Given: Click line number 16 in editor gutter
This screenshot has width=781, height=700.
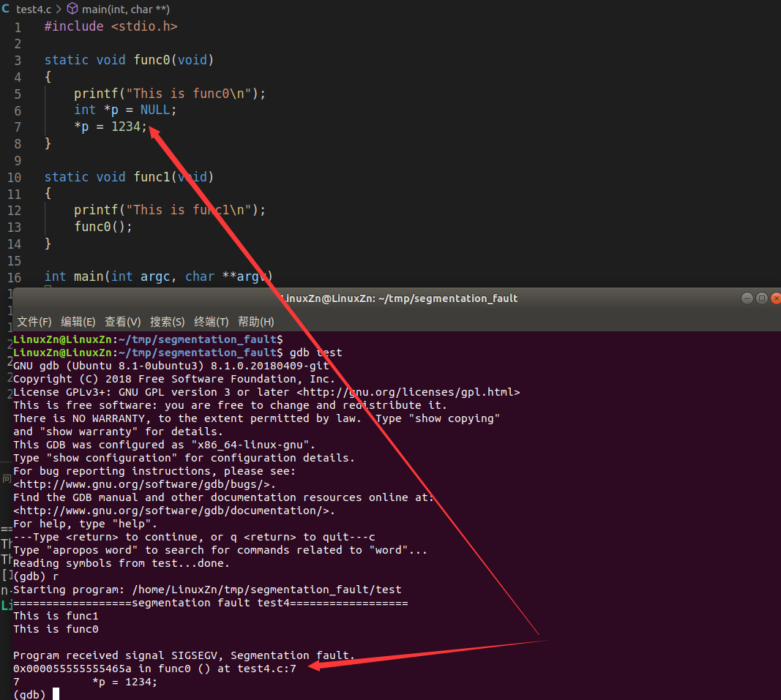Looking at the screenshot, I should pyautogui.click(x=15, y=277).
